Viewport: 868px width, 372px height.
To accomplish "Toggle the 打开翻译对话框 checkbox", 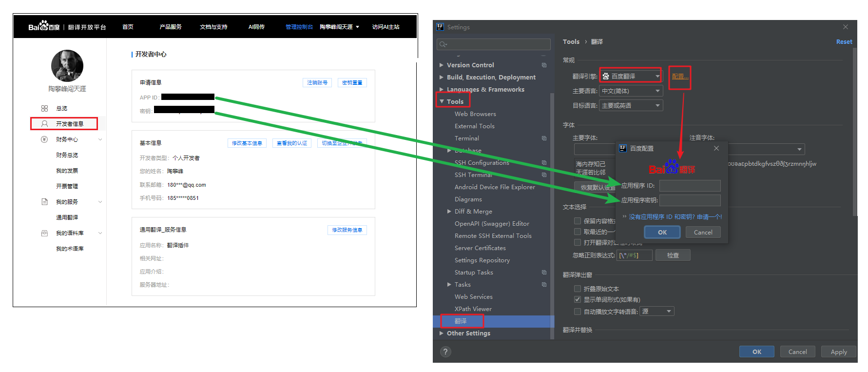I will tap(578, 242).
